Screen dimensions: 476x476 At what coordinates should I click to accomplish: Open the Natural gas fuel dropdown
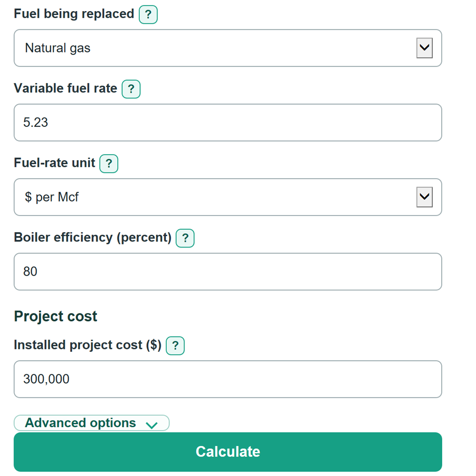[x=228, y=48]
